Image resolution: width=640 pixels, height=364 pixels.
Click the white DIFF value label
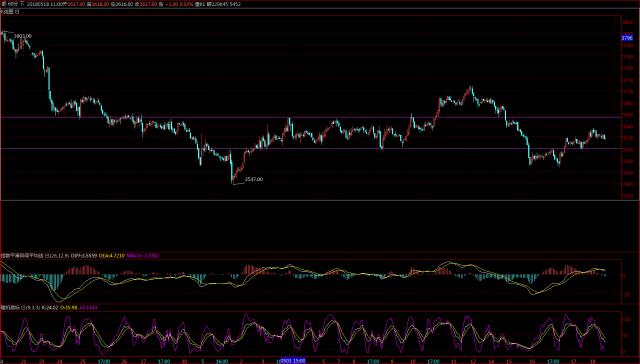point(84,256)
